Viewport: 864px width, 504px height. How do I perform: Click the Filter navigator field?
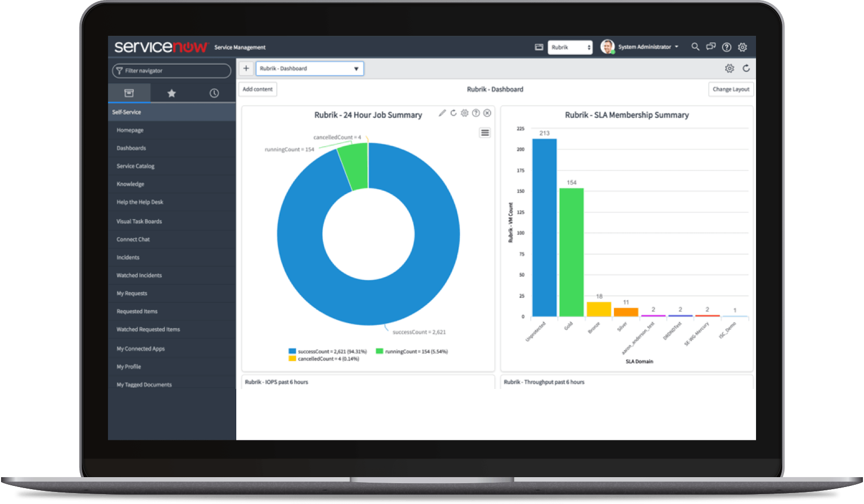(x=172, y=71)
